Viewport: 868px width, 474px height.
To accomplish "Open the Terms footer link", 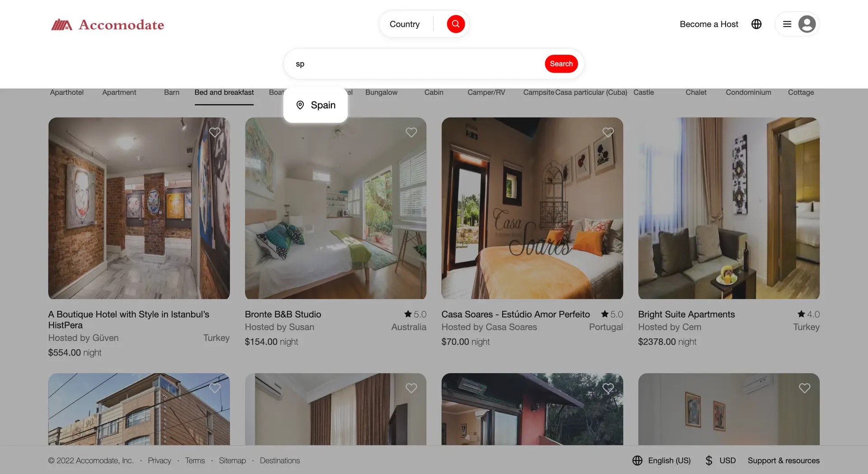I will [195, 460].
